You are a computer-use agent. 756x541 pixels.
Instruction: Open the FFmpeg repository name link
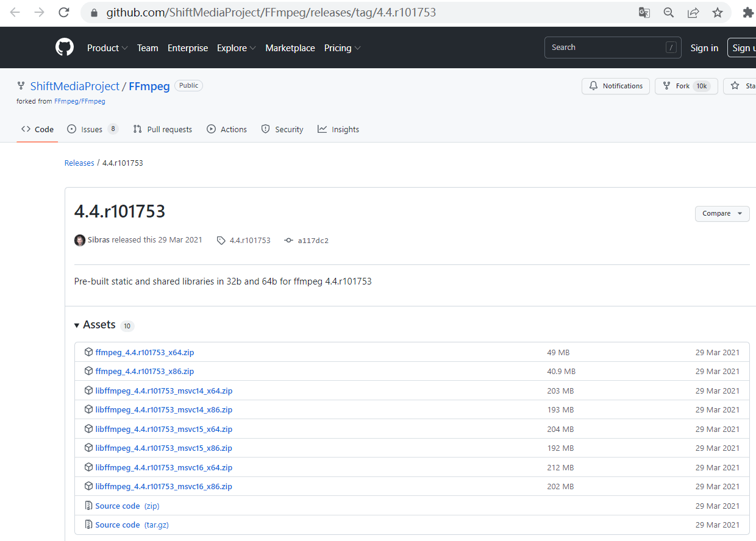point(149,86)
